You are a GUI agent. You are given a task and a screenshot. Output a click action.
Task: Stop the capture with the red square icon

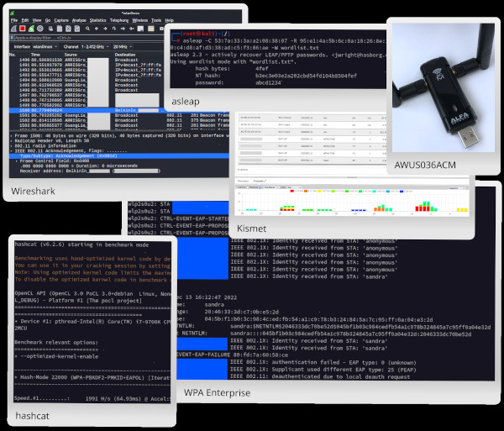(22, 29)
